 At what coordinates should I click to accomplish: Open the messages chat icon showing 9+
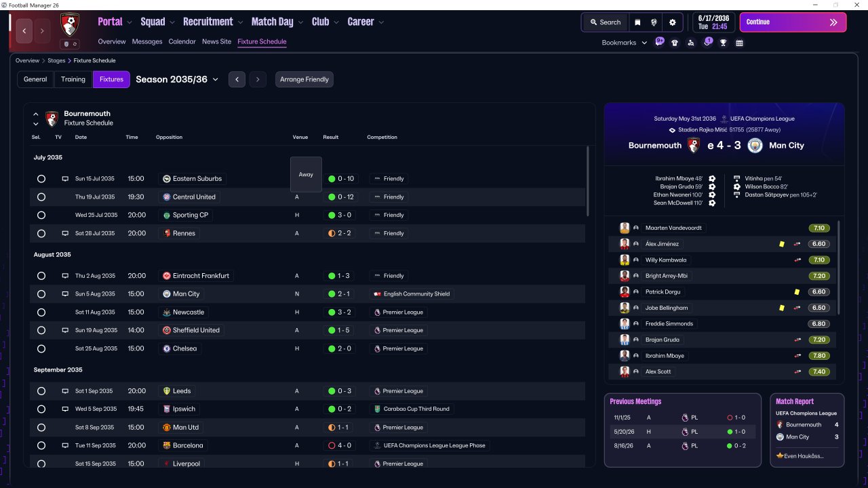tap(660, 43)
